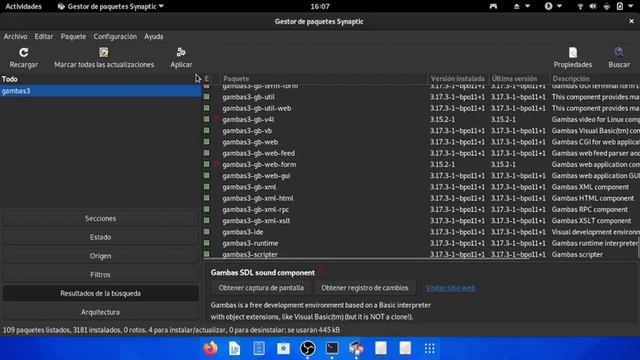
Task: Click Marcar todas las actualizaciones icon
Action: pyautogui.click(x=104, y=52)
